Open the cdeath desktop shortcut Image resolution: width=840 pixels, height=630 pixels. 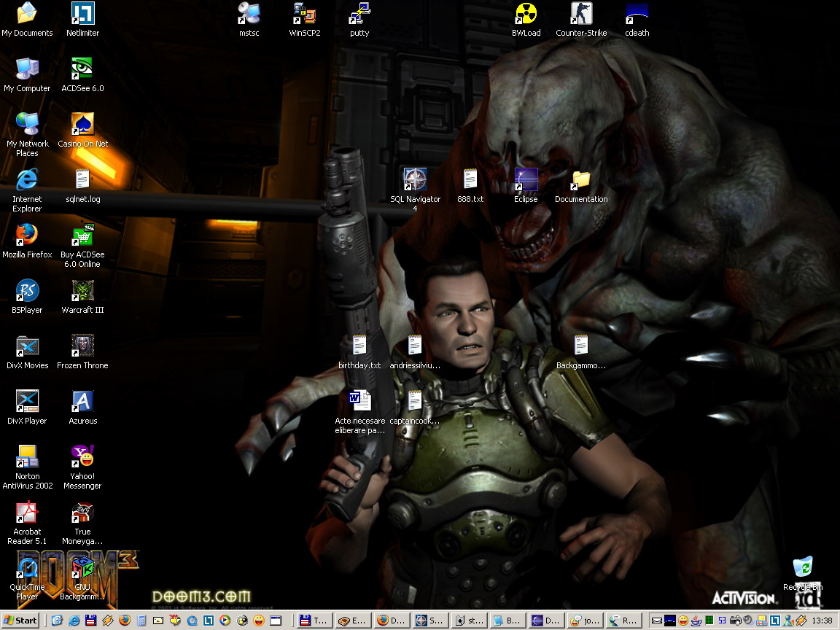tap(637, 19)
